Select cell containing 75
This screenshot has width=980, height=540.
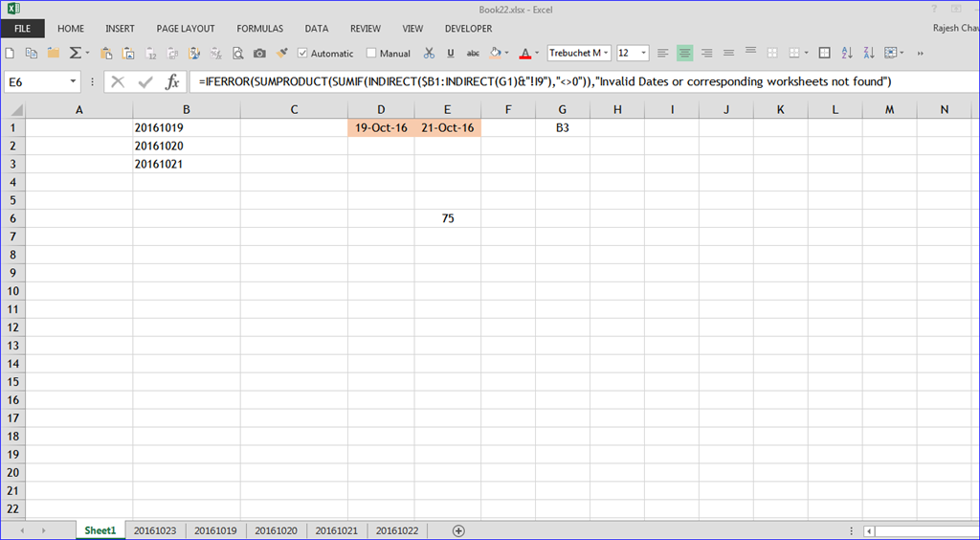(448, 218)
